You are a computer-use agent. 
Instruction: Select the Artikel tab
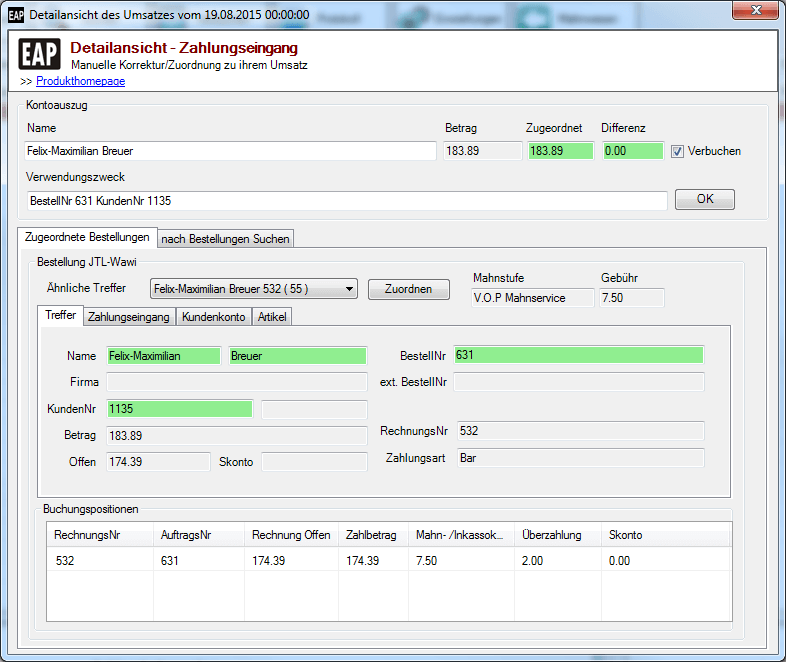(x=272, y=317)
